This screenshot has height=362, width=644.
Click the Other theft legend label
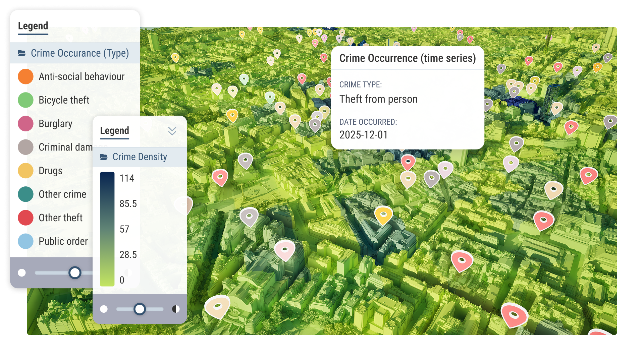(61, 218)
